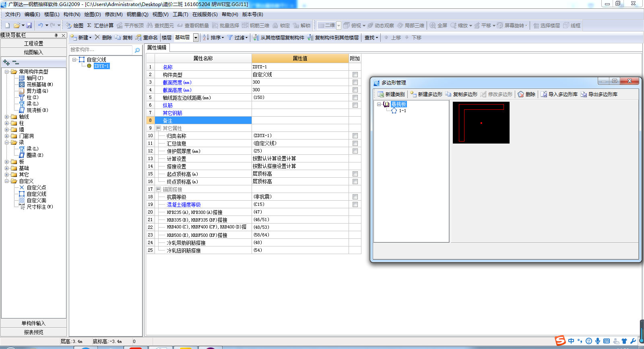Image resolution: width=644 pixels, height=349 pixels.
Task: Collapse the 其它属性 group
Action: (x=159, y=128)
